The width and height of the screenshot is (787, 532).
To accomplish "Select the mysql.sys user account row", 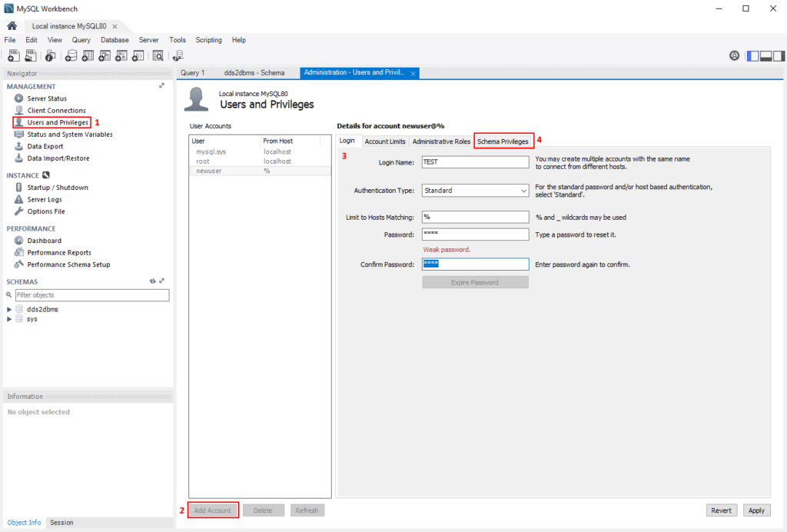I will click(260, 151).
